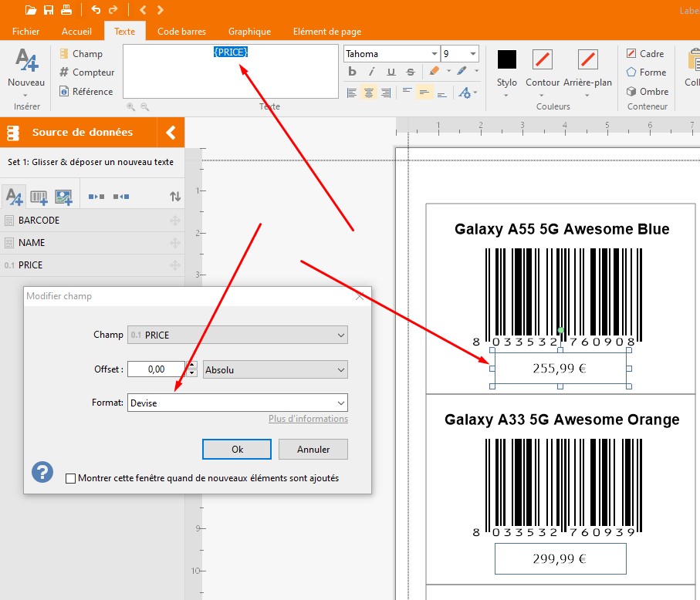Click the Nouveau text insert icon

26,62
